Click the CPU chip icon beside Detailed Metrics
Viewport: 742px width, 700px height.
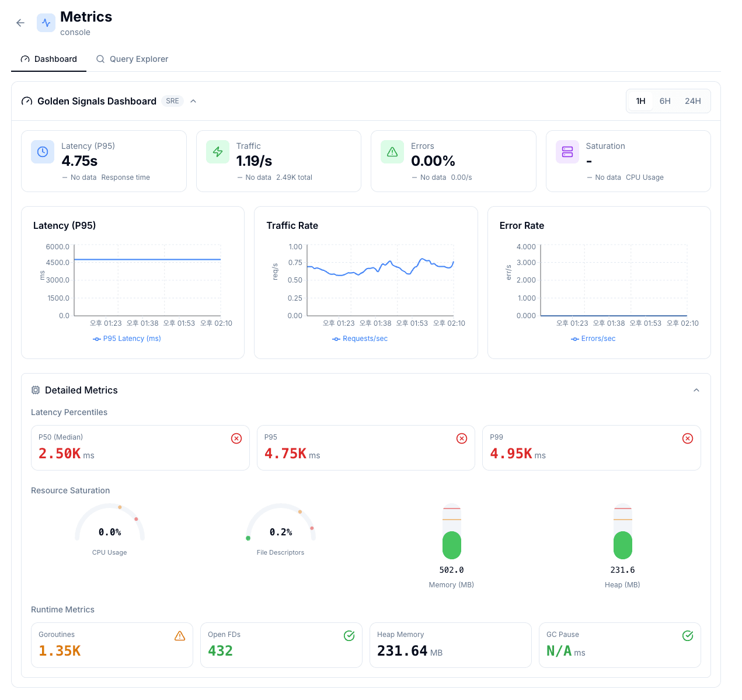(x=36, y=390)
